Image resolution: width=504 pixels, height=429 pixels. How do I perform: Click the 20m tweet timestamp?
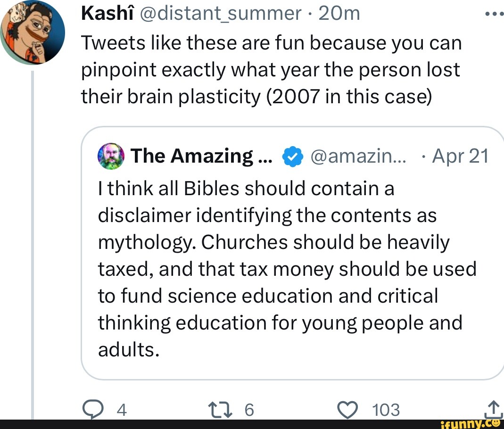pos(339,14)
